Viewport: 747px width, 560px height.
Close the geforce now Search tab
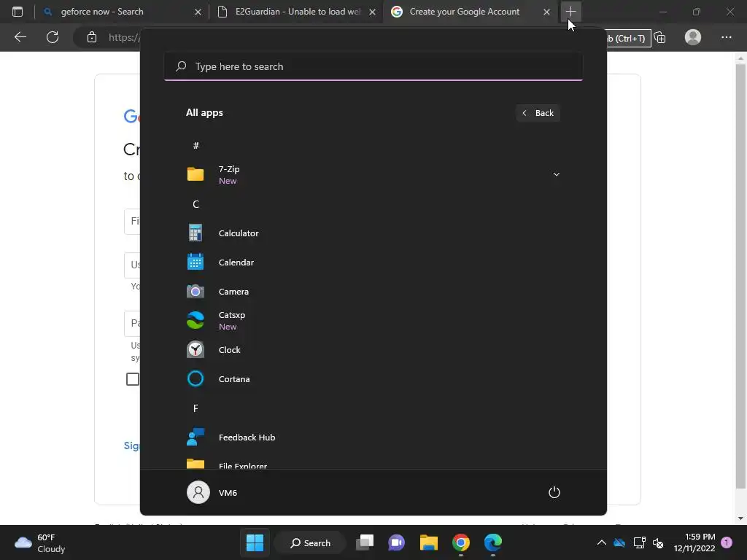[198, 12]
